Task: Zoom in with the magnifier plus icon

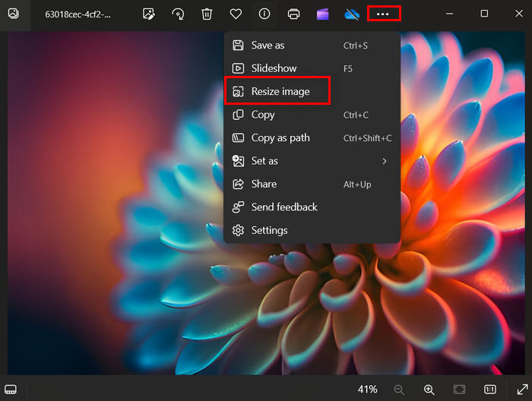Action: coord(429,389)
